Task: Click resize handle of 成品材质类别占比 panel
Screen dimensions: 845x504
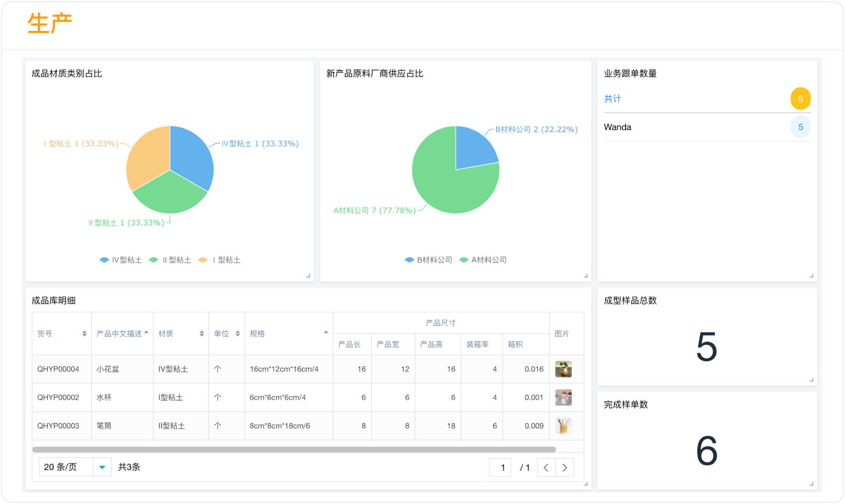Action: coord(308,276)
